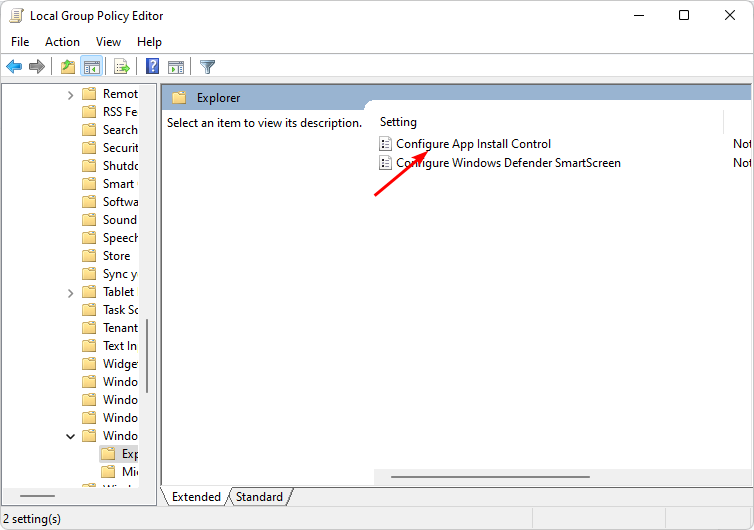This screenshot has width=754, height=530.
Task: Click the Explorer header folder icon
Action: tap(179, 98)
